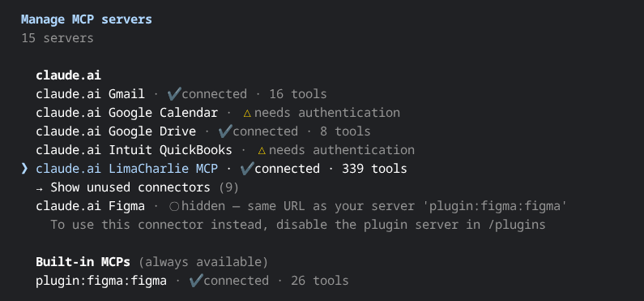Click the selection chevron before LimaCharlie MCP
This screenshot has width=644, height=301.
tap(24, 169)
